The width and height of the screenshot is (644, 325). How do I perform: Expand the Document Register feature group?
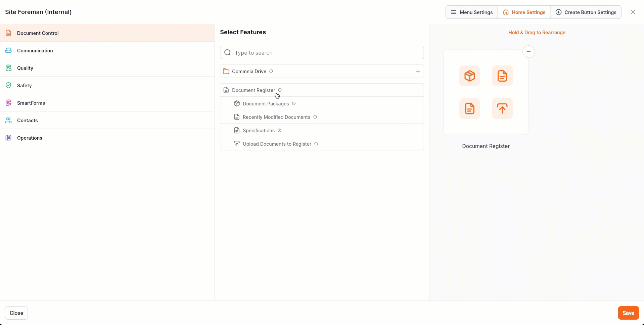pos(253,90)
